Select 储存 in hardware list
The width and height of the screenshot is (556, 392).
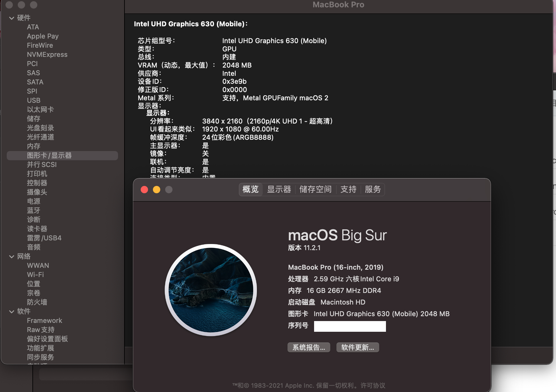click(34, 119)
